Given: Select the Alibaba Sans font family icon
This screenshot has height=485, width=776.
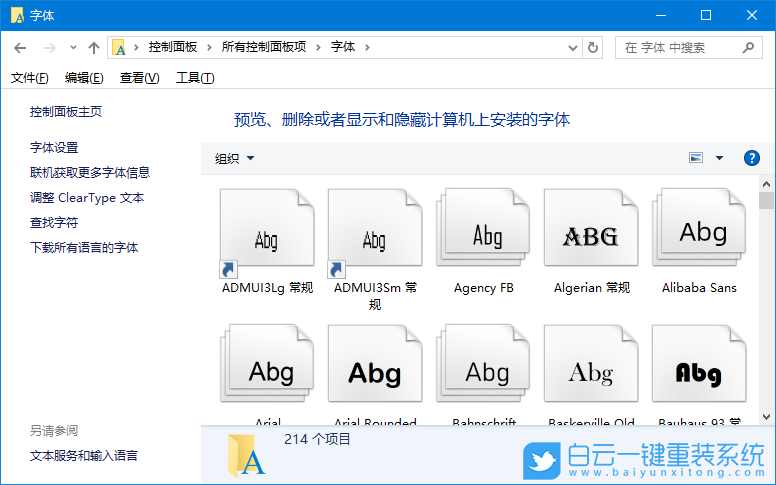Looking at the screenshot, I should [x=699, y=228].
